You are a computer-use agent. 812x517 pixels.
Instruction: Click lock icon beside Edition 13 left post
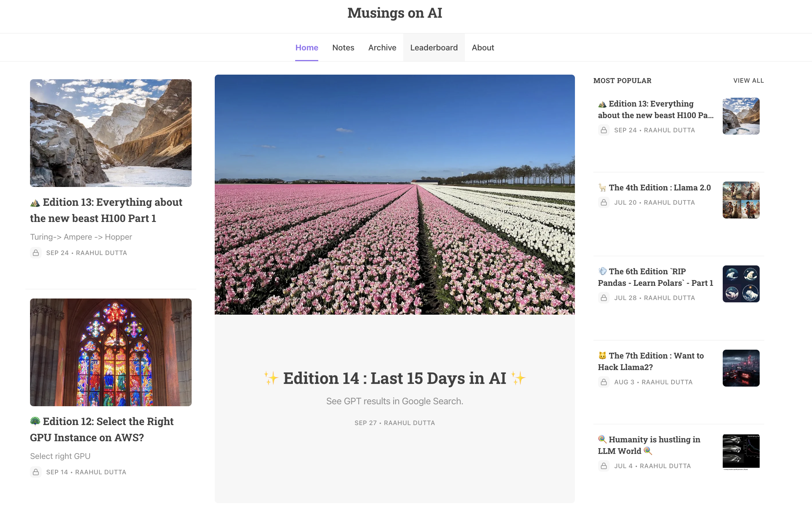click(36, 253)
